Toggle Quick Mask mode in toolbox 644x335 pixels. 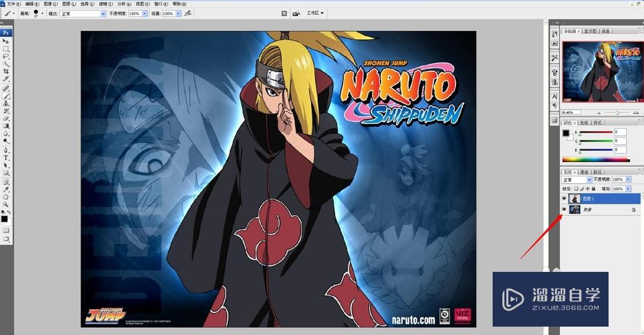5,230
